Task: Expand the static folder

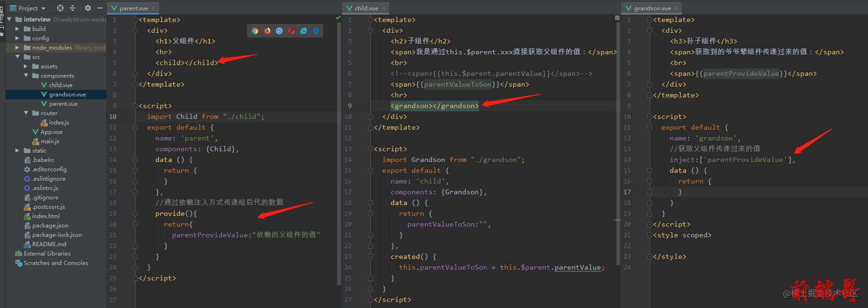Action: click(17, 150)
